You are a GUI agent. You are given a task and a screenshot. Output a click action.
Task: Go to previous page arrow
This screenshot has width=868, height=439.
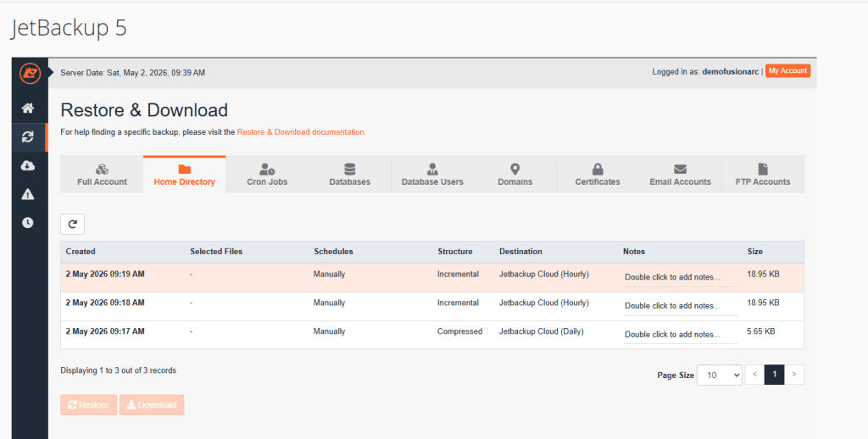pos(754,375)
